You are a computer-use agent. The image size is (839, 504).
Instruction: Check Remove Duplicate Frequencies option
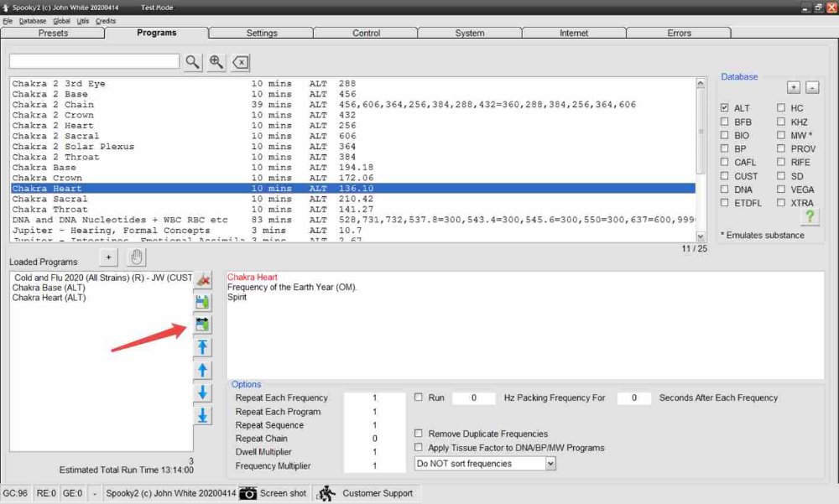point(419,434)
